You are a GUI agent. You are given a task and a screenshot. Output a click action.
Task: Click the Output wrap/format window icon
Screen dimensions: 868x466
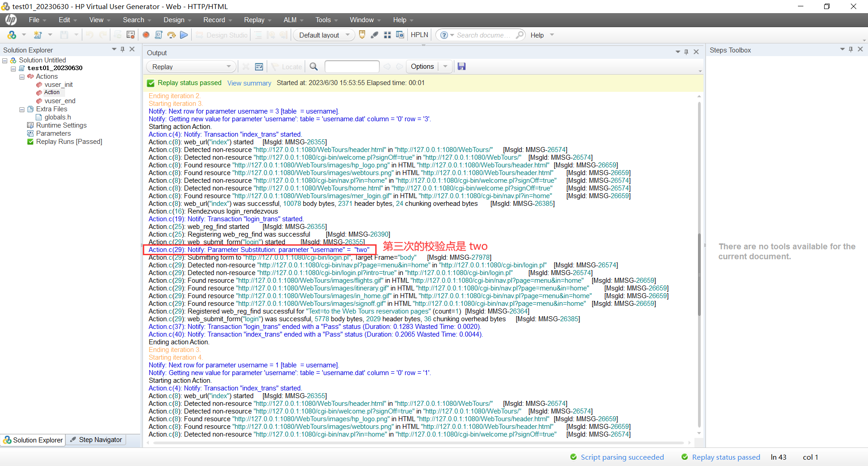pos(259,67)
